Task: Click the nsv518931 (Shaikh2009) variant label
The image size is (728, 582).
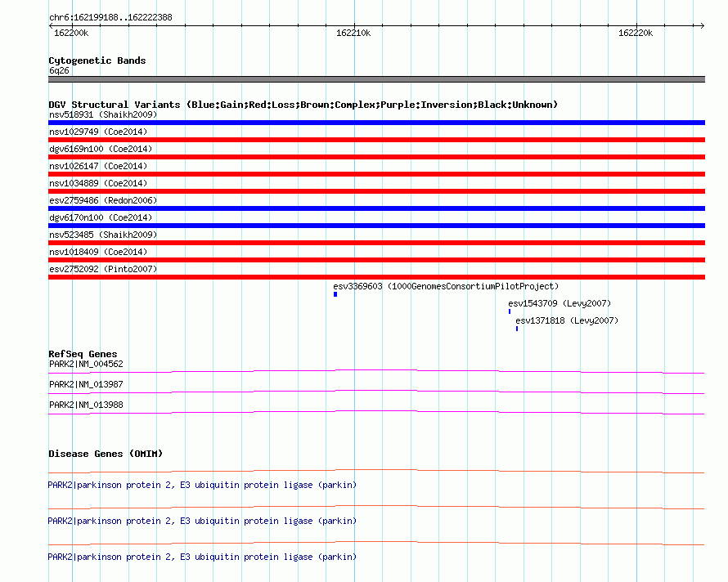Action: 103,114
